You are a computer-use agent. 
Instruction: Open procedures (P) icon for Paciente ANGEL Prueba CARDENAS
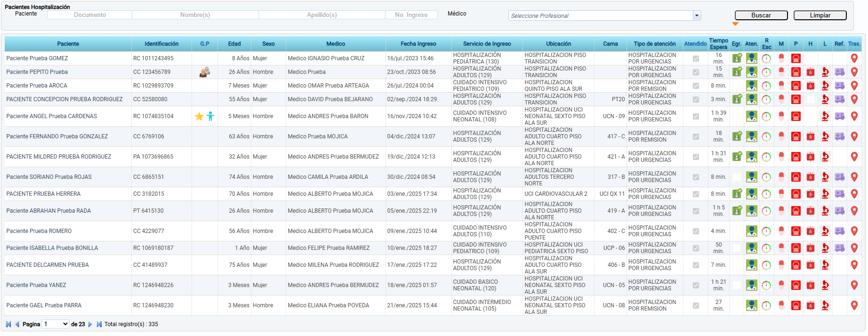pyautogui.click(x=796, y=116)
